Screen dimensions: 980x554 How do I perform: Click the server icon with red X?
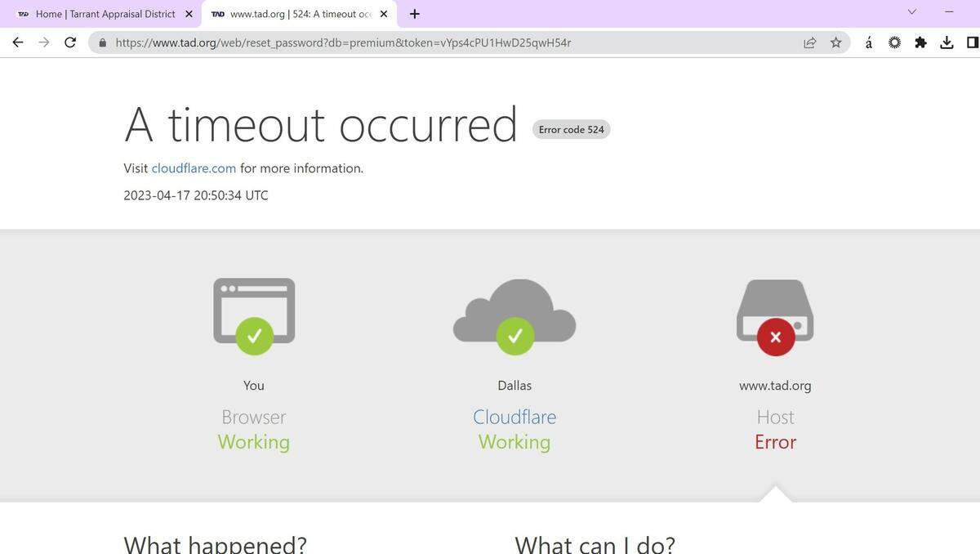tap(775, 317)
